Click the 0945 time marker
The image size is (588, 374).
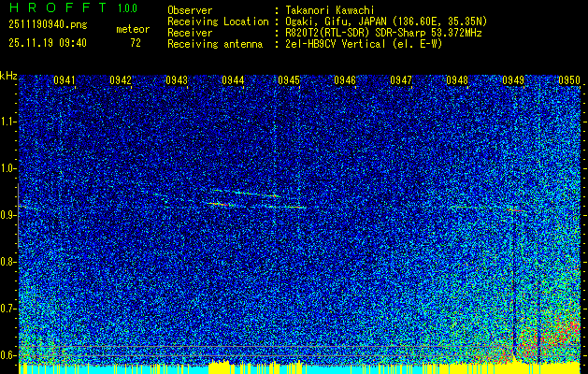[289, 80]
